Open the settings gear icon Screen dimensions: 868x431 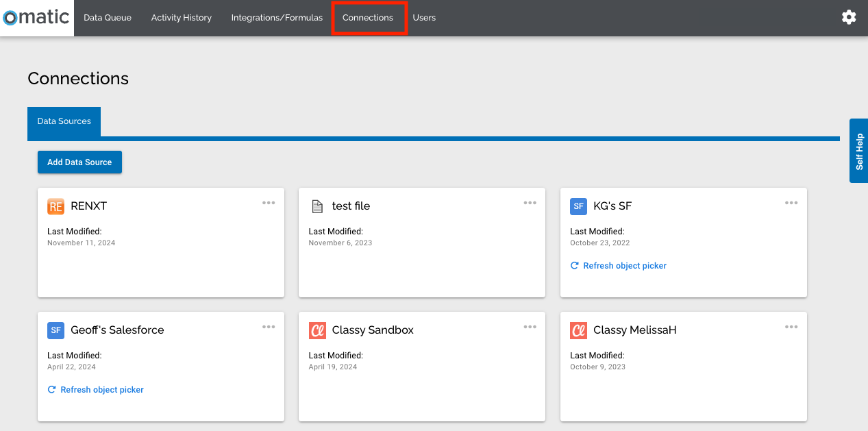849,17
